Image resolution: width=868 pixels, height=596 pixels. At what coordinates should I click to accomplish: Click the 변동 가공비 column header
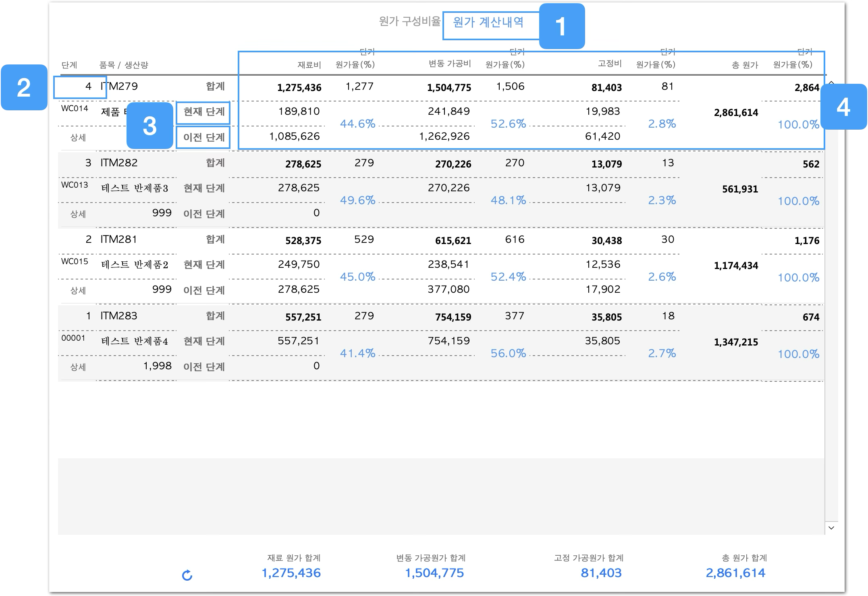point(450,64)
